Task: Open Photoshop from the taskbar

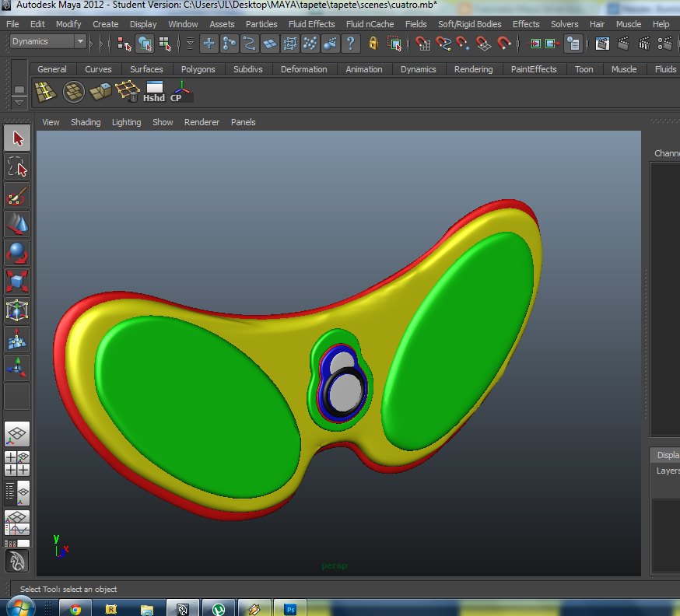Action: (x=290, y=609)
